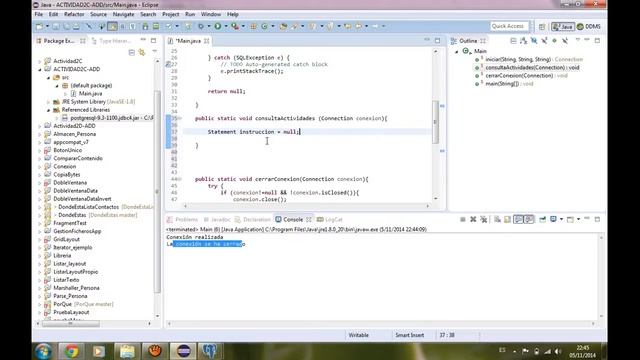The image size is (640, 360).
Task: Open Run button dropdown arrow
Action: tap(226, 26)
